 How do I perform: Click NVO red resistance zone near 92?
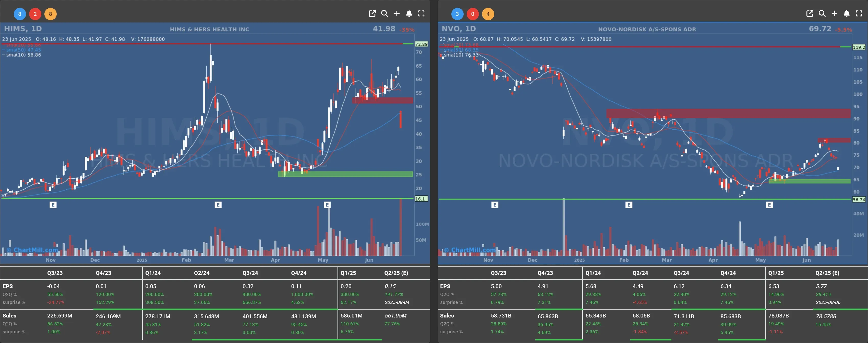(x=729, y=113)
